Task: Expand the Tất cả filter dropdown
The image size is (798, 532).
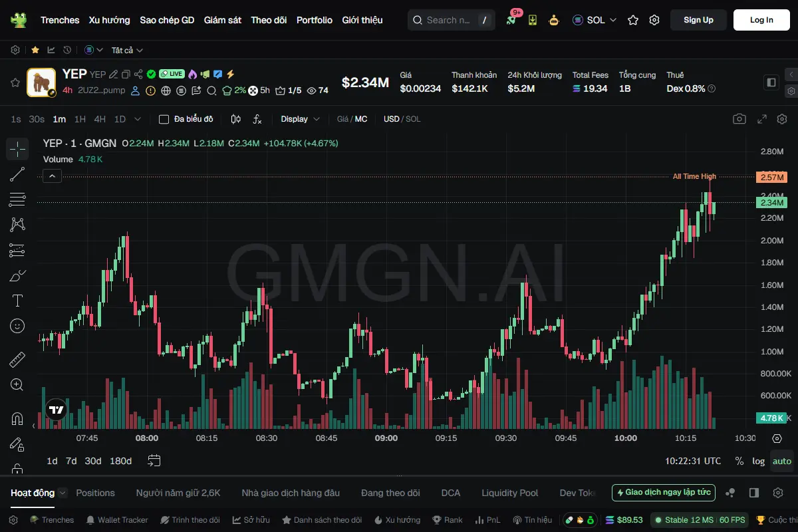Action: coord(127,50)
